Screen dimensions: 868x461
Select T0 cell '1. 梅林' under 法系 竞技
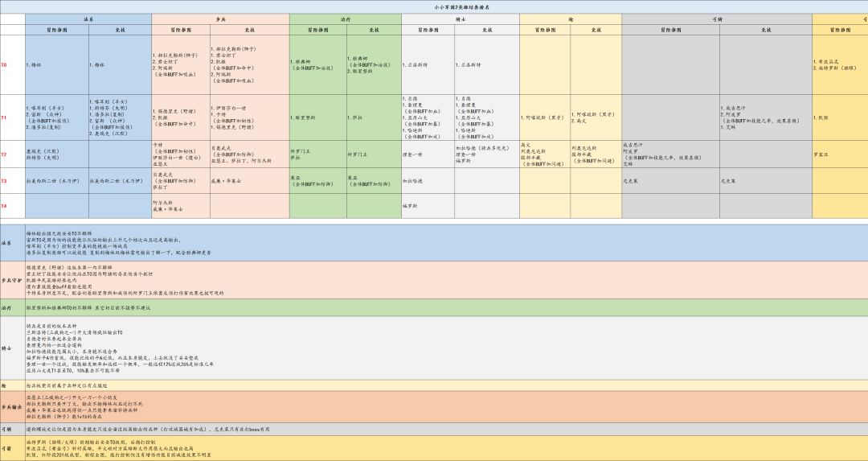[120, 65]
